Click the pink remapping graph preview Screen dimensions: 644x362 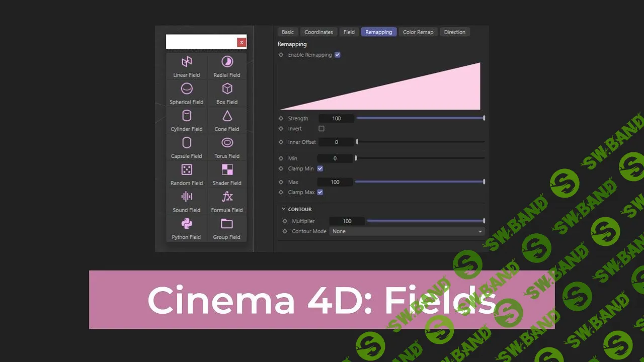tap(380, 86)
